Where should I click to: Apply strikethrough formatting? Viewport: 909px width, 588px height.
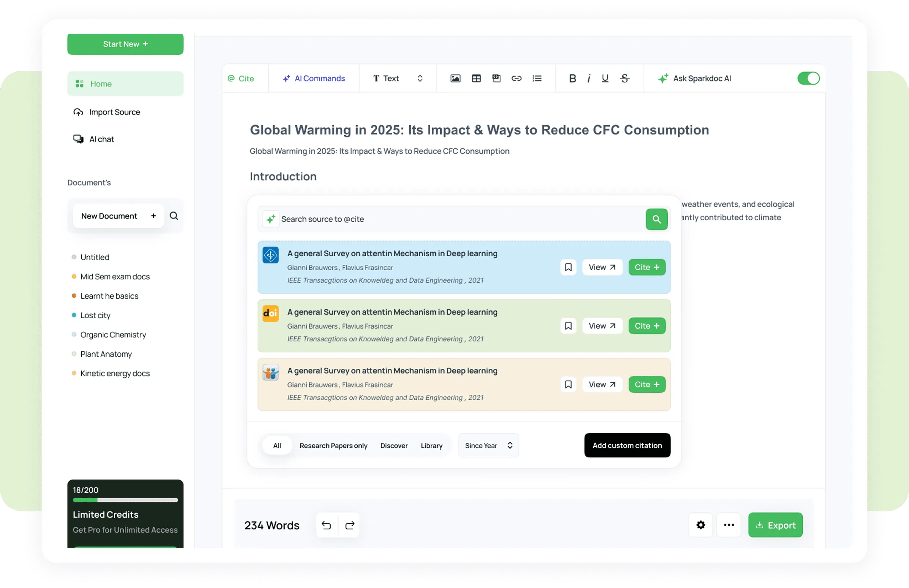pyautogui.click(x=625, y=78)
